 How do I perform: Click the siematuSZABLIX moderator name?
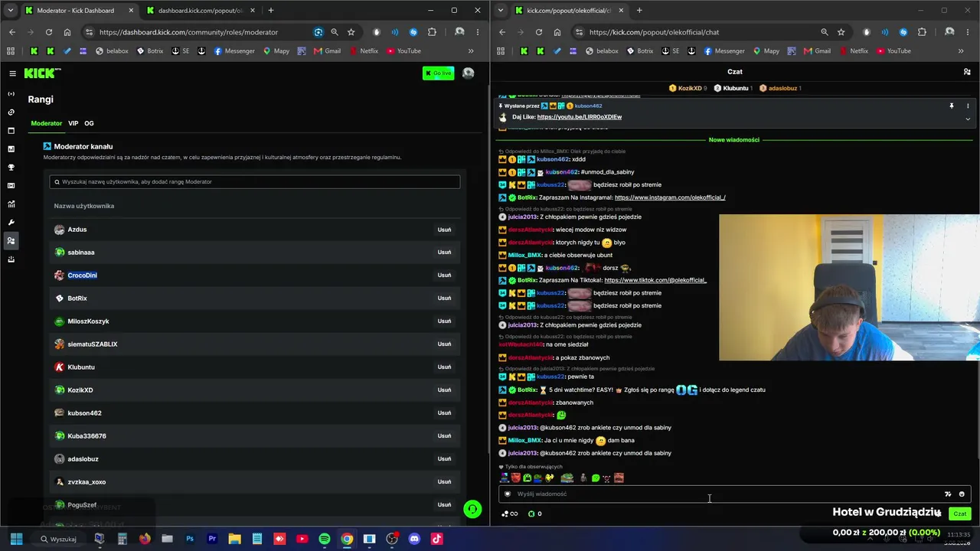coord(93,344)
